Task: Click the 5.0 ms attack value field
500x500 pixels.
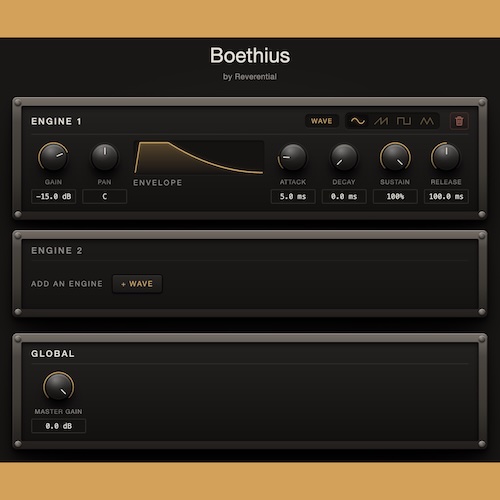Action: pyautogui.click(x=293, y=196)
